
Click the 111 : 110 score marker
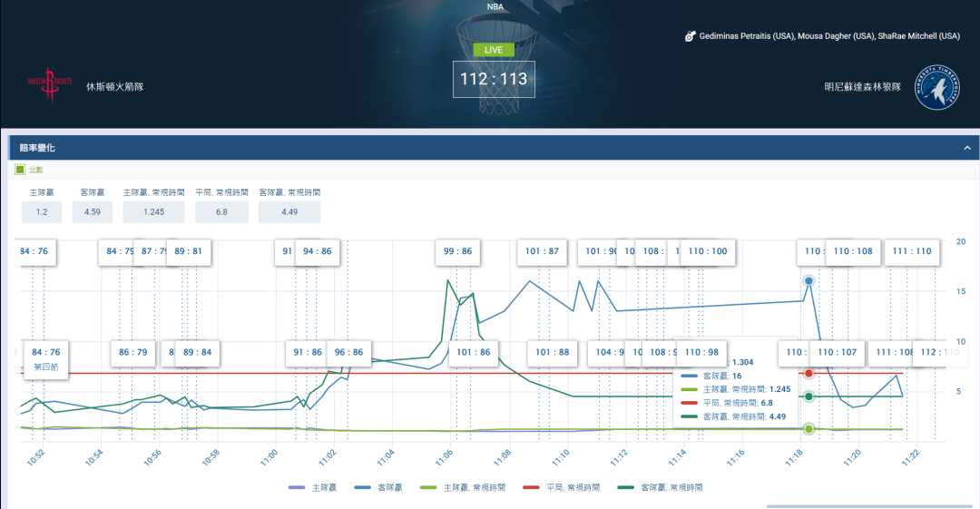coord(912,251)
